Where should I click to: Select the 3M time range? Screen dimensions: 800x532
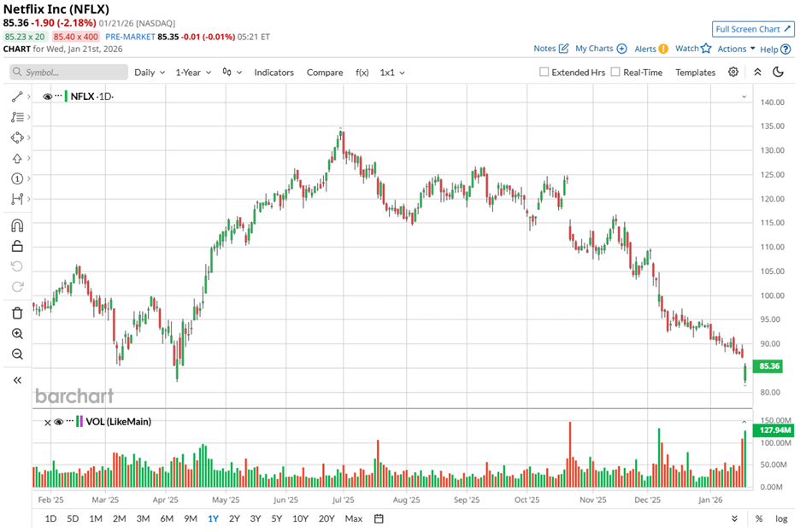[x=143, y=518]
